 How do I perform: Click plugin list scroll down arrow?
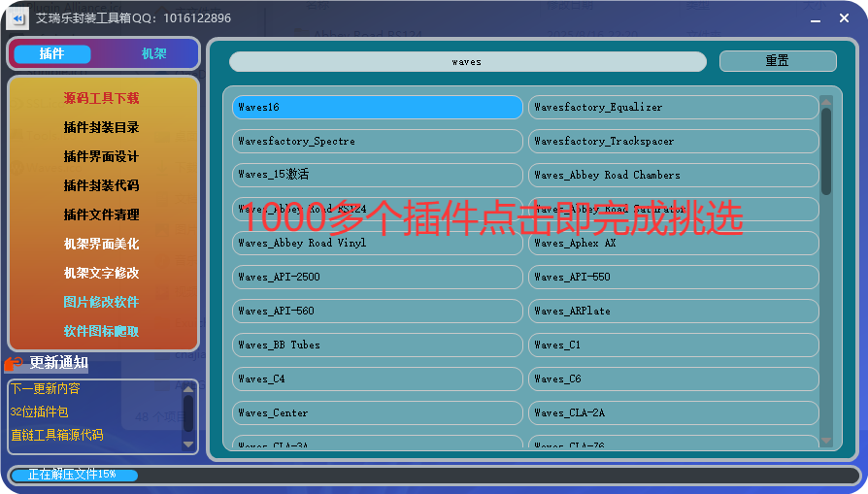coord(826,441)
